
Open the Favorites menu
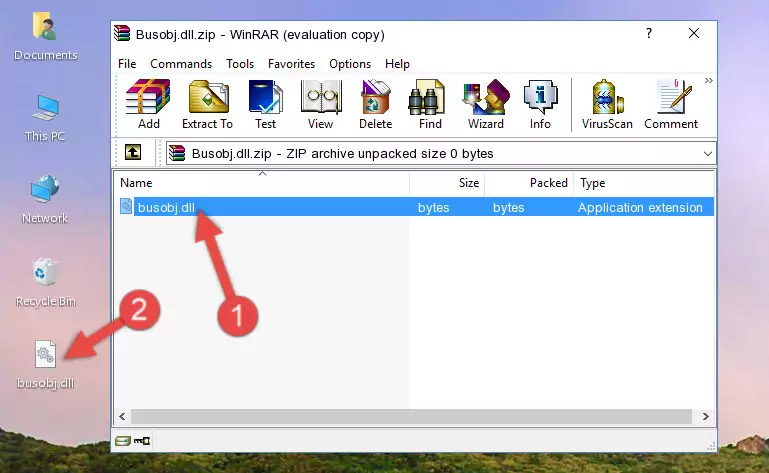tap(291, 64)
